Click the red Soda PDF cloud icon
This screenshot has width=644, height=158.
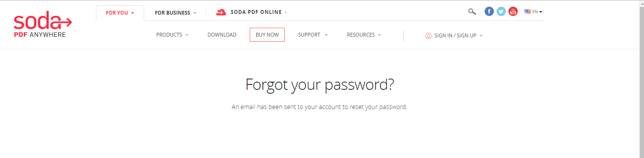tap(221, 12)
